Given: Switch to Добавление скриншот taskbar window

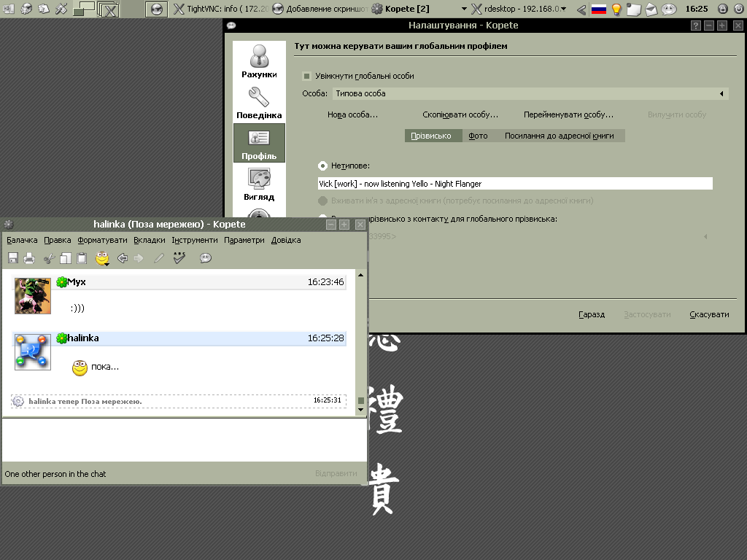Looking at the screenshot, I should click(320, 9).
